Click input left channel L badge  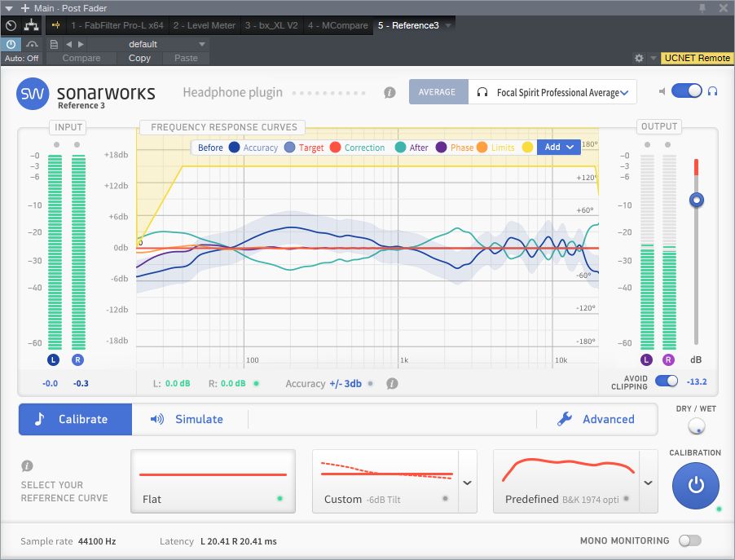click(54, 360)
